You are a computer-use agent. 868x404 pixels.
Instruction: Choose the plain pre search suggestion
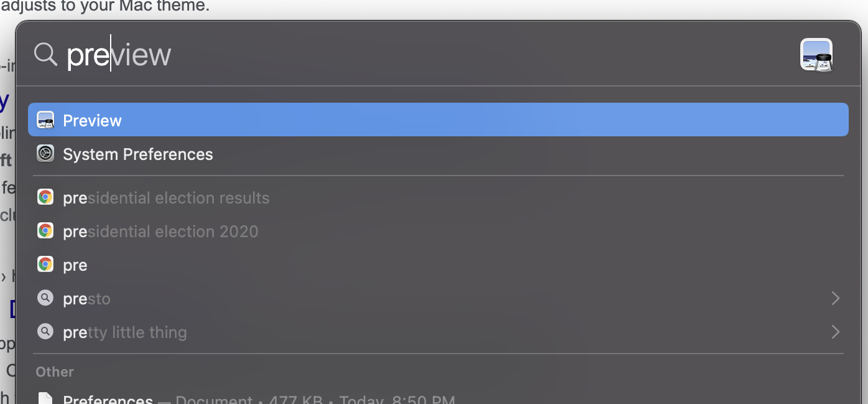coord(75,265)
